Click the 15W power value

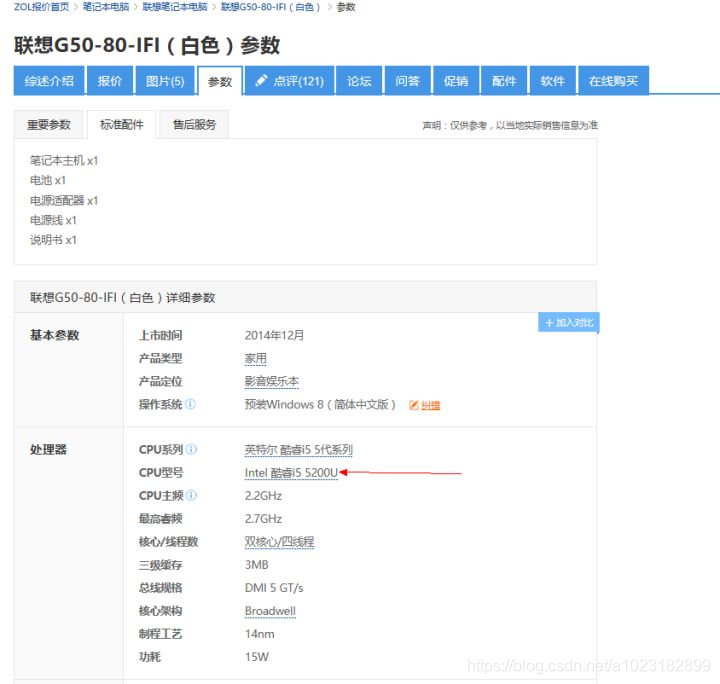[x=257, y=656]
